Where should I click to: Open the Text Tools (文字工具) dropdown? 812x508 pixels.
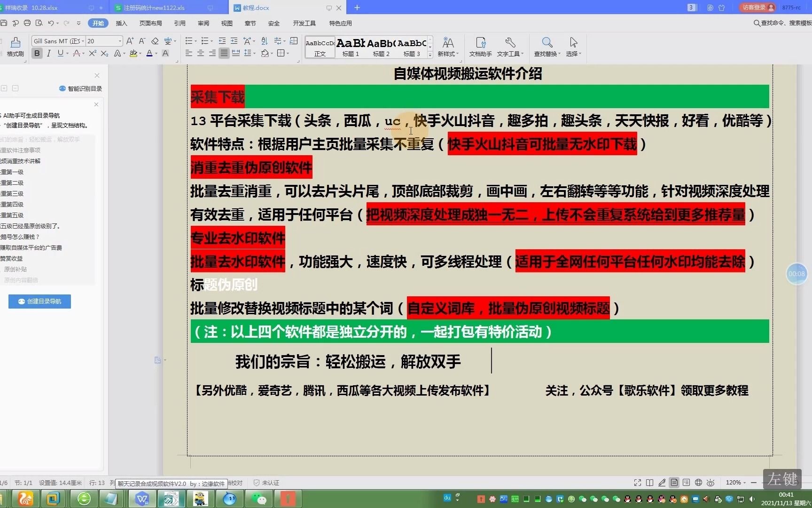click(x=510, y=47)
